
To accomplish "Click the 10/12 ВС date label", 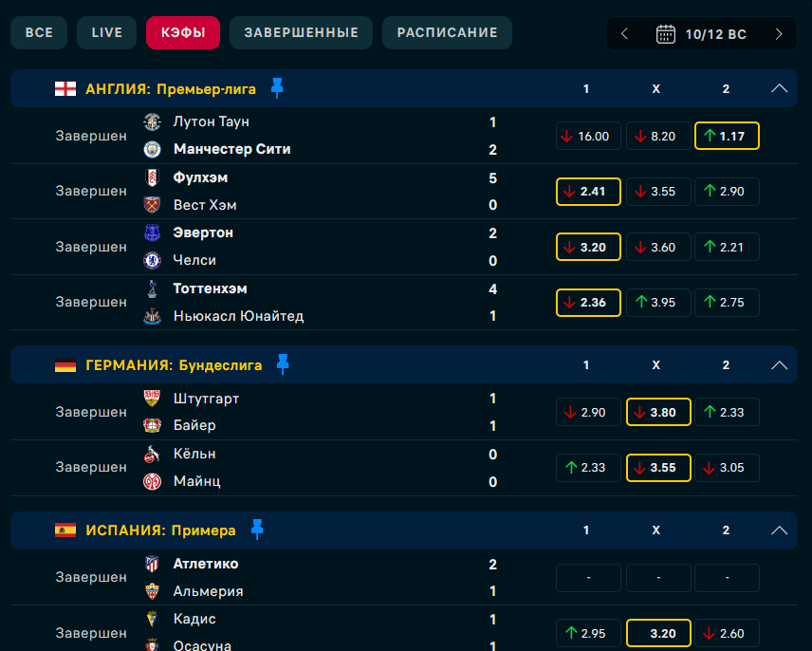I will pyautogui.click(x=715, y=35).
